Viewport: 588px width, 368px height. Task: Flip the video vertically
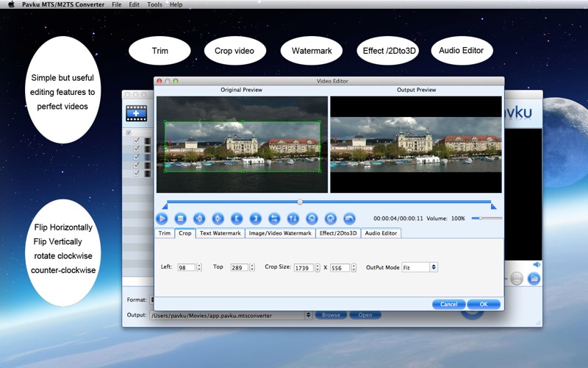coord(293,219)
